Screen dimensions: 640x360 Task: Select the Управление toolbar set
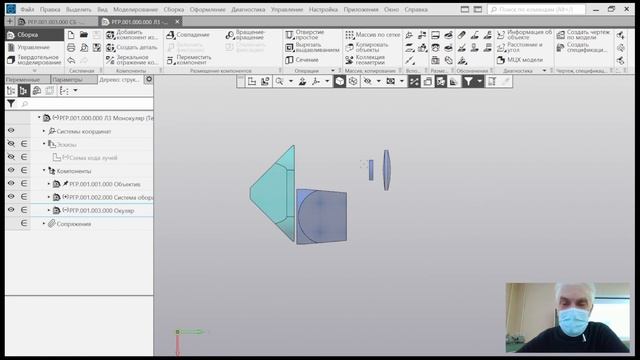click(x=33, y=47)
